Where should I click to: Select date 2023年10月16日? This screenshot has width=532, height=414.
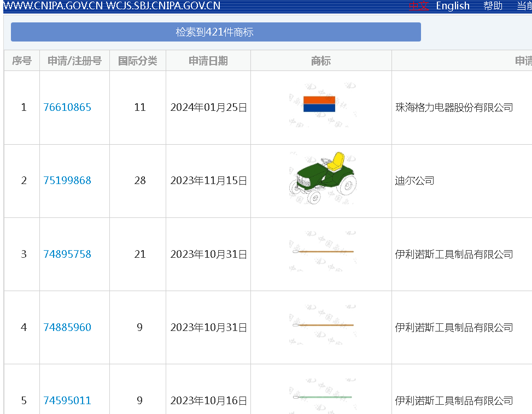[209, 400]
